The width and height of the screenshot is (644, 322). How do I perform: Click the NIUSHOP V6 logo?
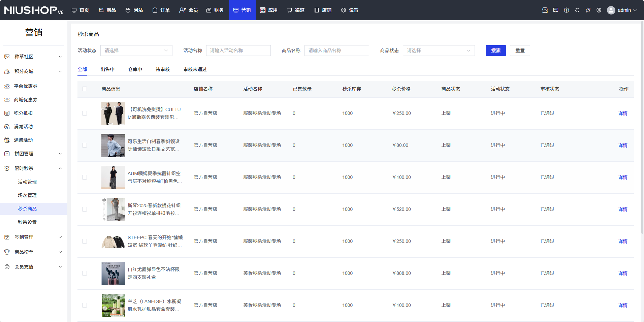[x=34, y=10]
